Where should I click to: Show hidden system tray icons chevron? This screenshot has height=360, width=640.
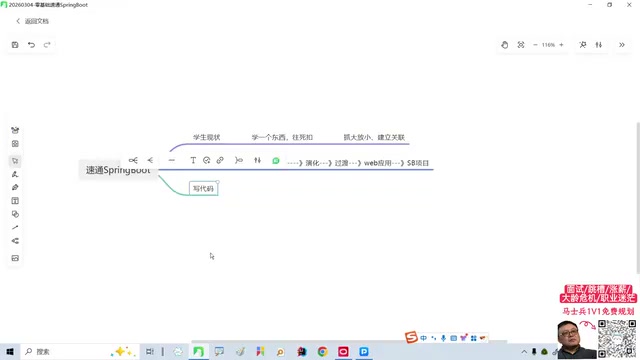pos(524,351)
